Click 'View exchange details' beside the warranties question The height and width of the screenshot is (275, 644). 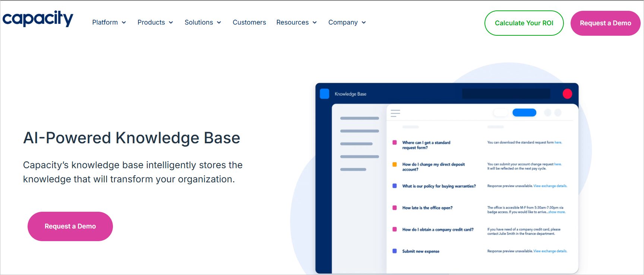[550, 186]
